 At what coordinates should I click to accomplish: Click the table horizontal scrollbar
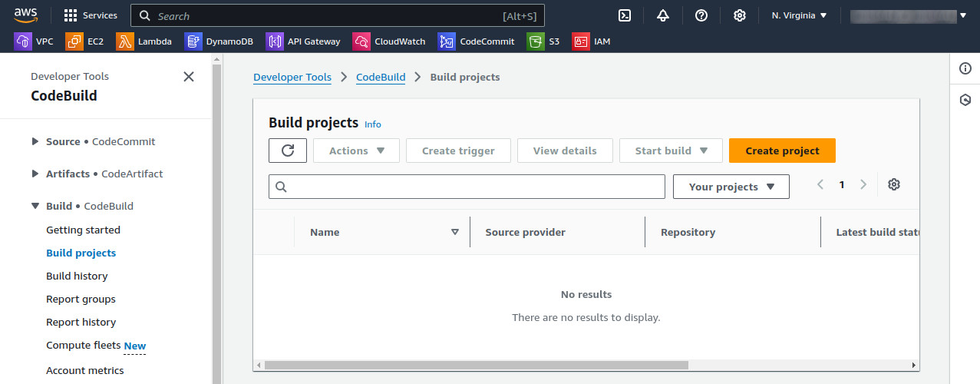pyautogui.click(x=476, y=365)
